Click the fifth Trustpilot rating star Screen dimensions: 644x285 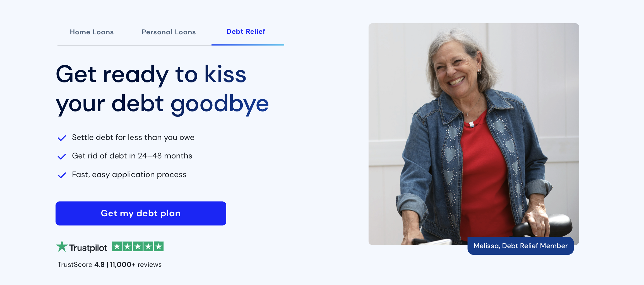click(158, 246)
